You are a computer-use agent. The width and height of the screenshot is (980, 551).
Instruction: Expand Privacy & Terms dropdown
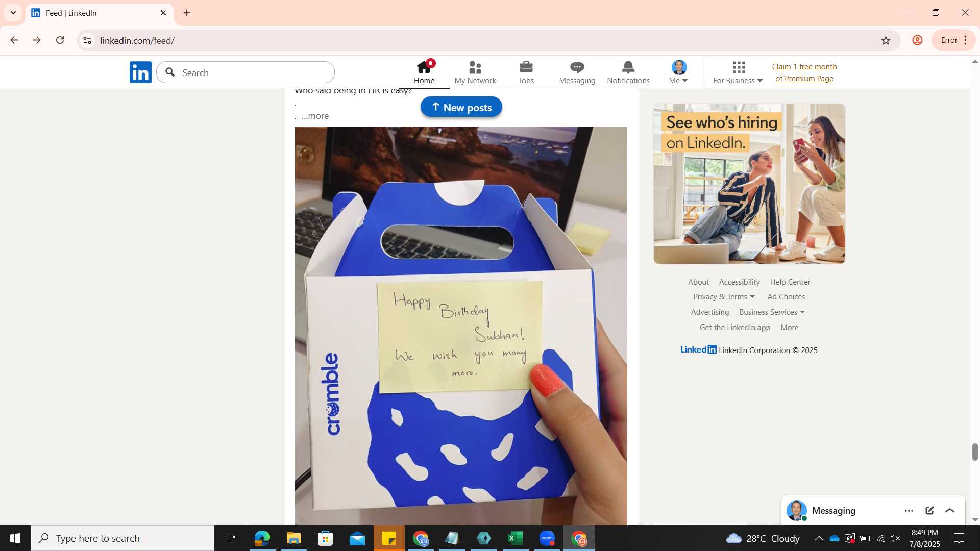724,297
